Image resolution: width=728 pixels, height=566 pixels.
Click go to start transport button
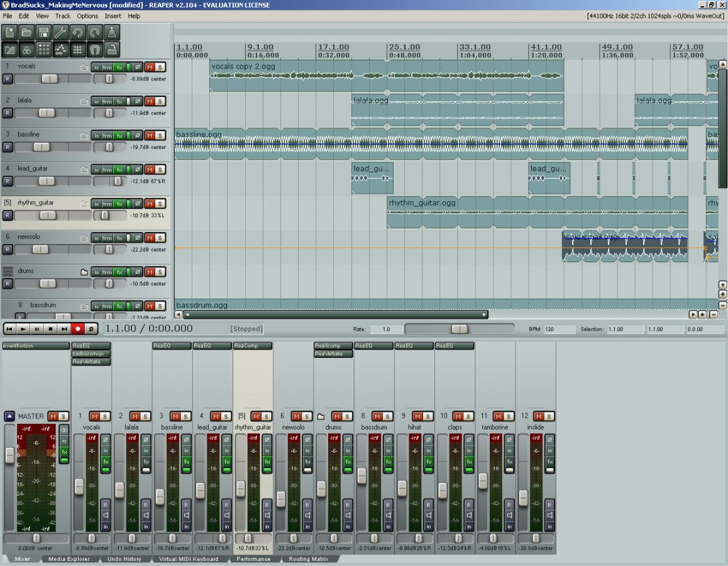pos(9,329)
